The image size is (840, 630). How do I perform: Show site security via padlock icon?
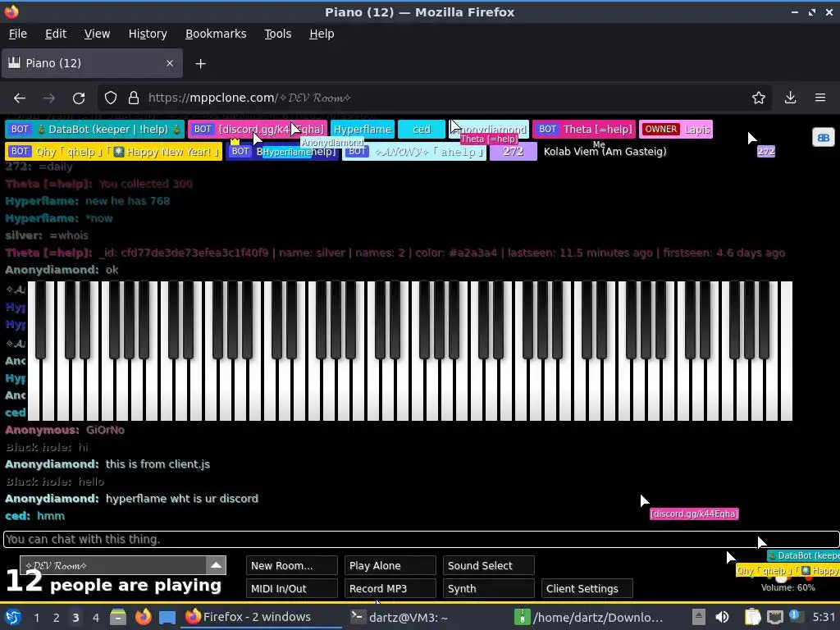coord(134,98)
